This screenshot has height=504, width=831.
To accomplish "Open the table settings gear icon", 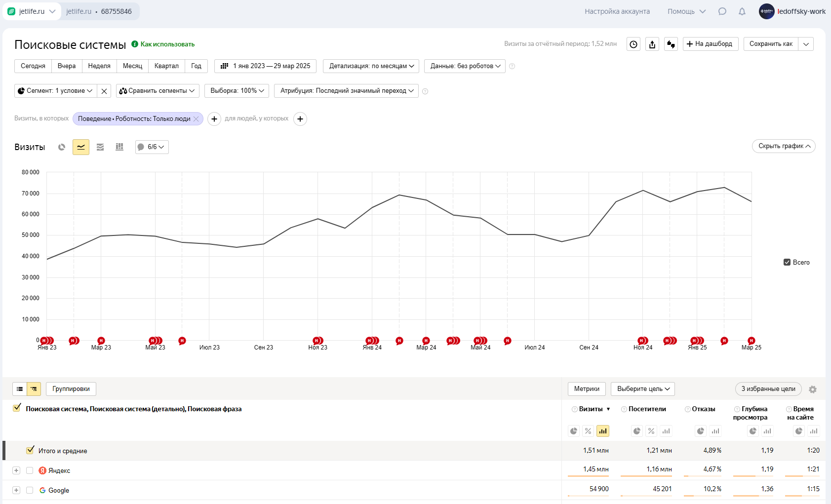I will click(x=813, y=389).
